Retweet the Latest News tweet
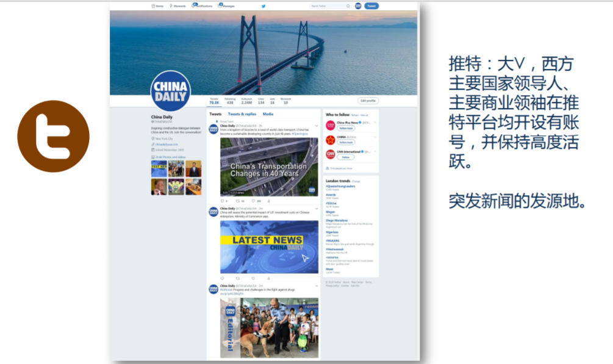Screen dimensions: 613x364 pyautogui.click(x=238, y=279)
